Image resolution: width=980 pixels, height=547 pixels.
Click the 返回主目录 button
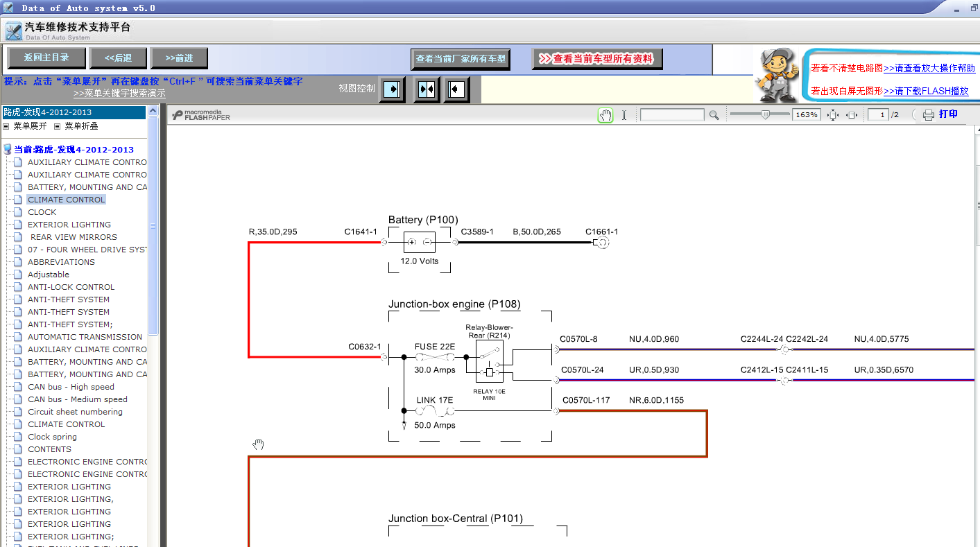47,58
